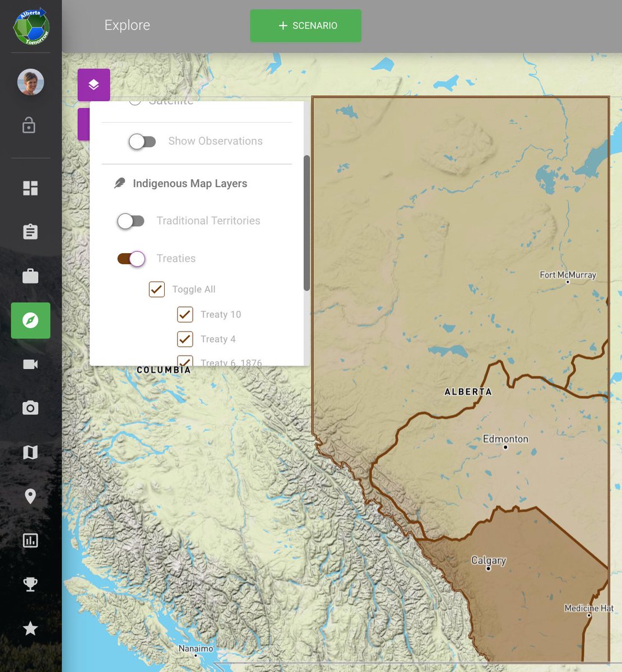Uncheck the Toggle All checkbox

tap(156, 289)
